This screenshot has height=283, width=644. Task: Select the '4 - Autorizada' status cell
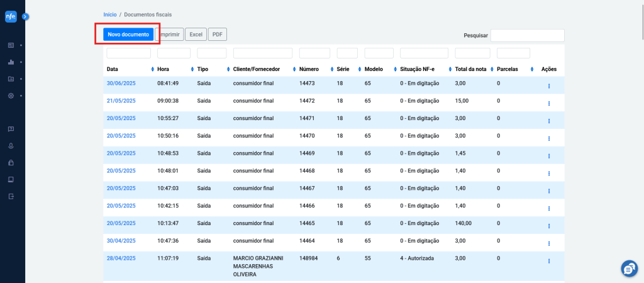pyautogui.click(x=417, y=258)
